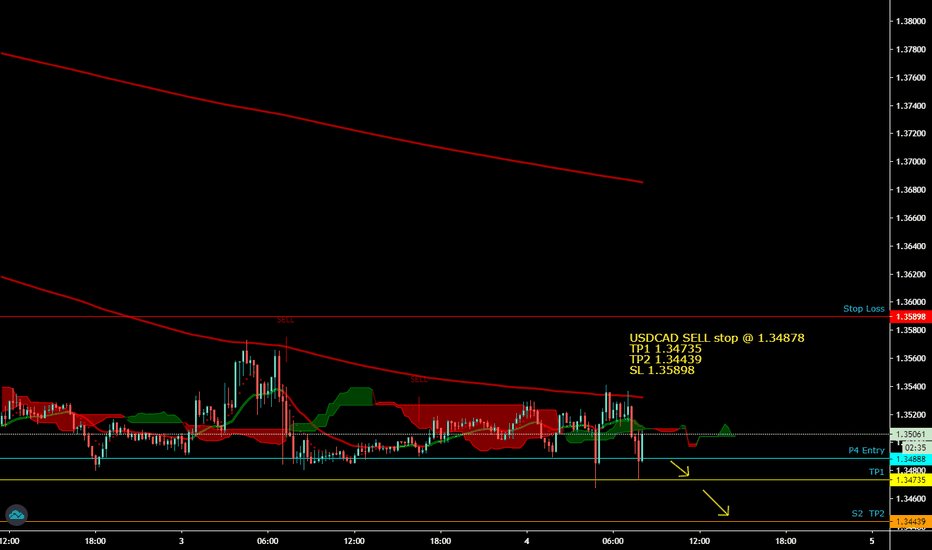Click the 1.35400 price scale label

911,386
